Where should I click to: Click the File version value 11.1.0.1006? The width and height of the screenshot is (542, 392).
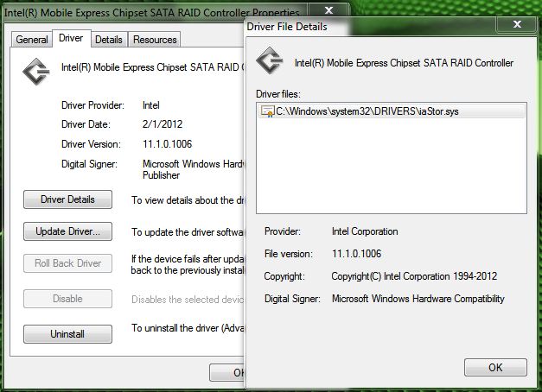coord(356,254)
